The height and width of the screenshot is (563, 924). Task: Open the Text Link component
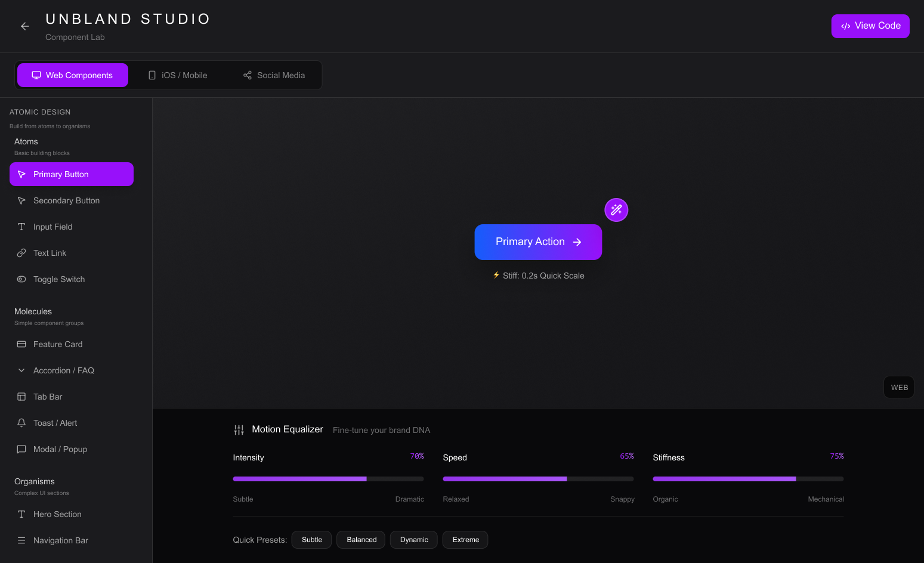point(72,253)
